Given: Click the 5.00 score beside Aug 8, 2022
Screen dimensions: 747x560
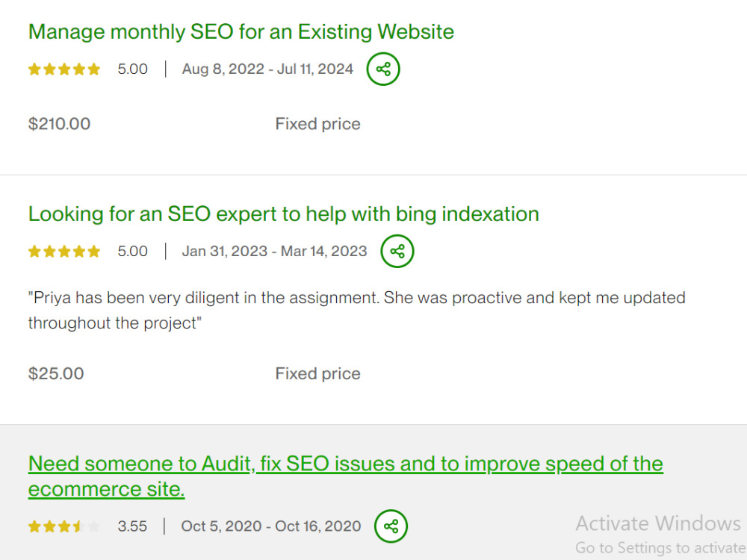Looking at the screenshot, I should coord(132,69).
